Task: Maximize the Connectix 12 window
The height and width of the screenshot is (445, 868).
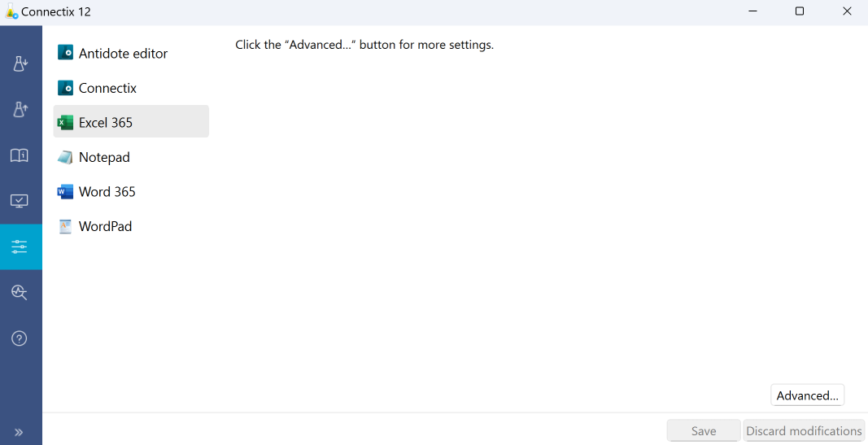Action: click(x=800, y=11)
